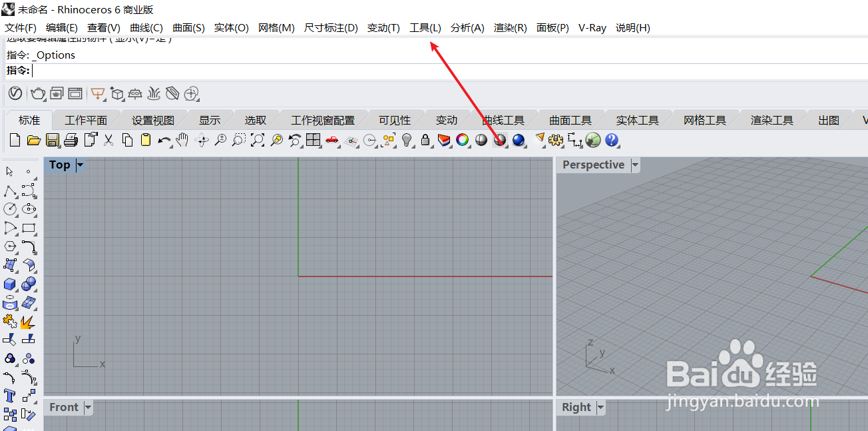Select the Polygon hexagon tool

(x=9, y=246)
